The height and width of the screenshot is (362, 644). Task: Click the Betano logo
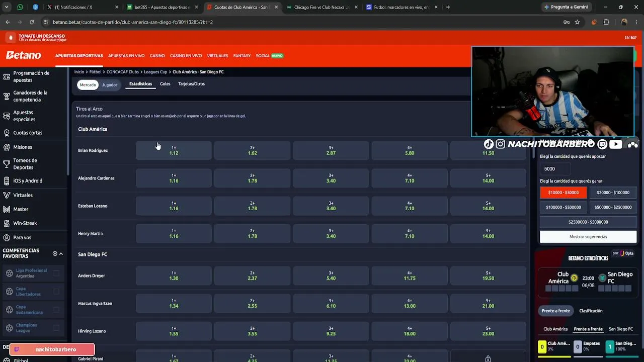point(23,55)
